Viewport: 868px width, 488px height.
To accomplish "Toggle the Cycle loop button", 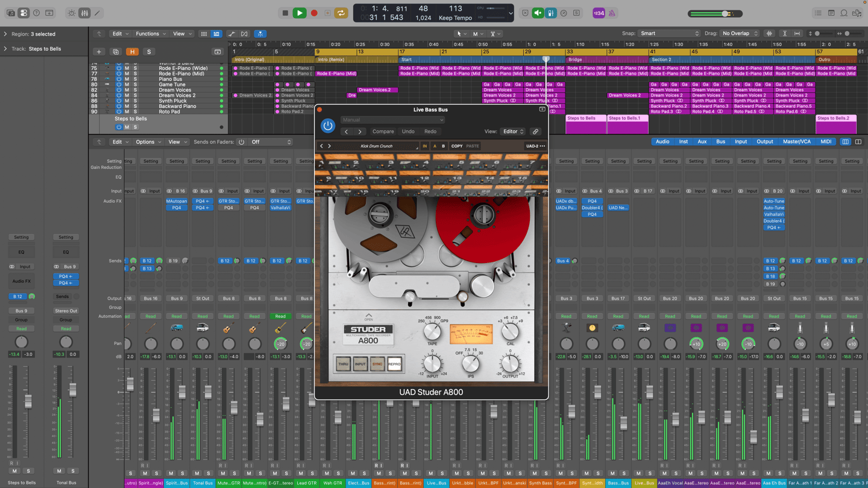I will [x=341, y=13].
